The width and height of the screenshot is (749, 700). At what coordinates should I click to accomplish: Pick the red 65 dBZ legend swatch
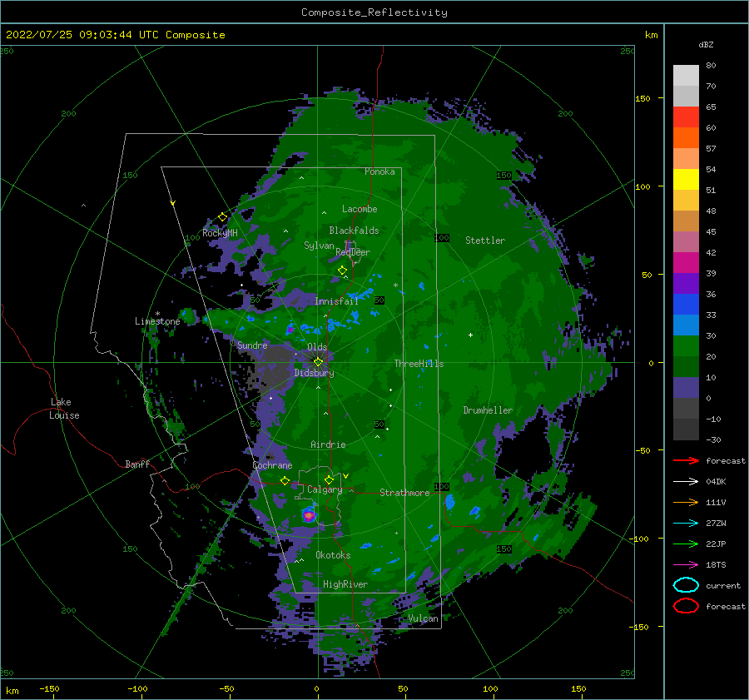tap(686, 117)
